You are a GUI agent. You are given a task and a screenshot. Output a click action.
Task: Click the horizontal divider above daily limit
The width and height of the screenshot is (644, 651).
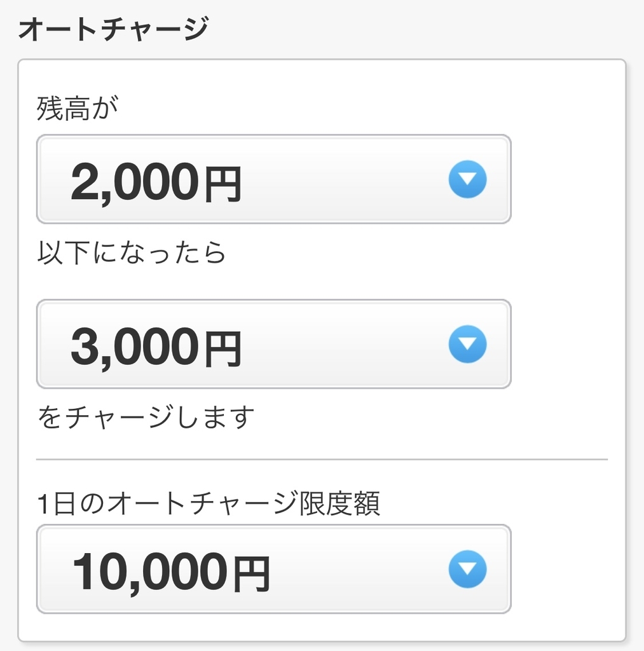322,459
